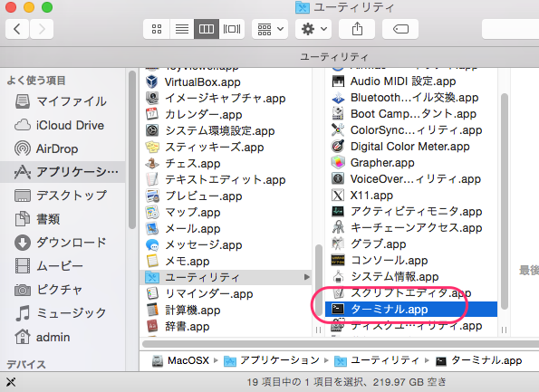539x392 pixels.
Task: Click the toolbar search field
Action: [511, 29]
